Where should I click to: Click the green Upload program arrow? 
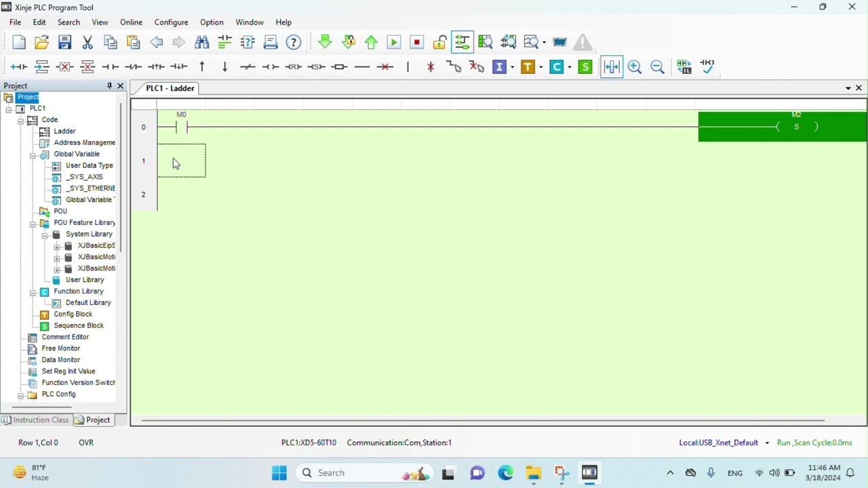[x=371, y=42]
